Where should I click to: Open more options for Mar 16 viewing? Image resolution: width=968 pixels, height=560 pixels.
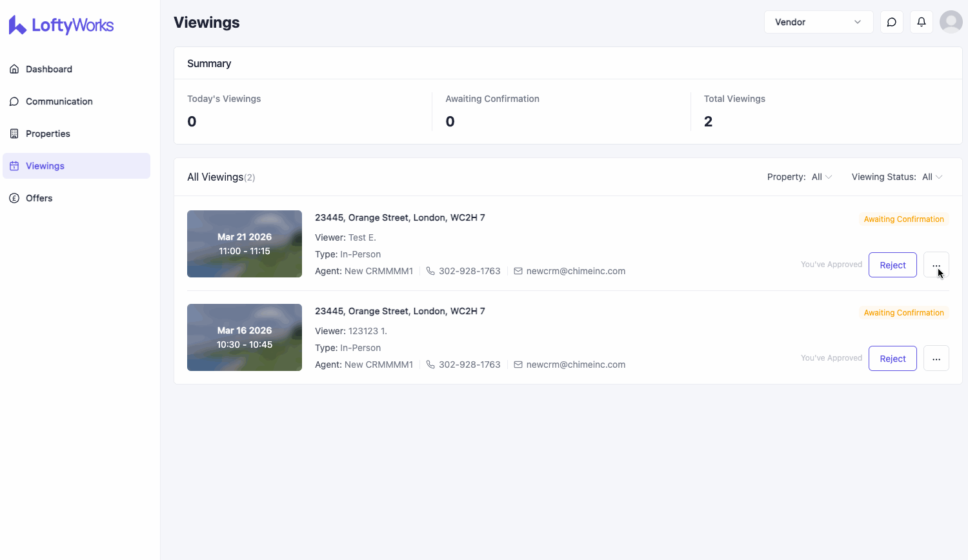coord(936,359)
